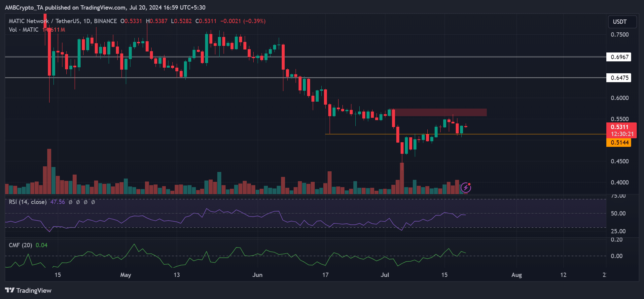
Task: Click the 0.4000 price axis label
Action: [620, 183]
